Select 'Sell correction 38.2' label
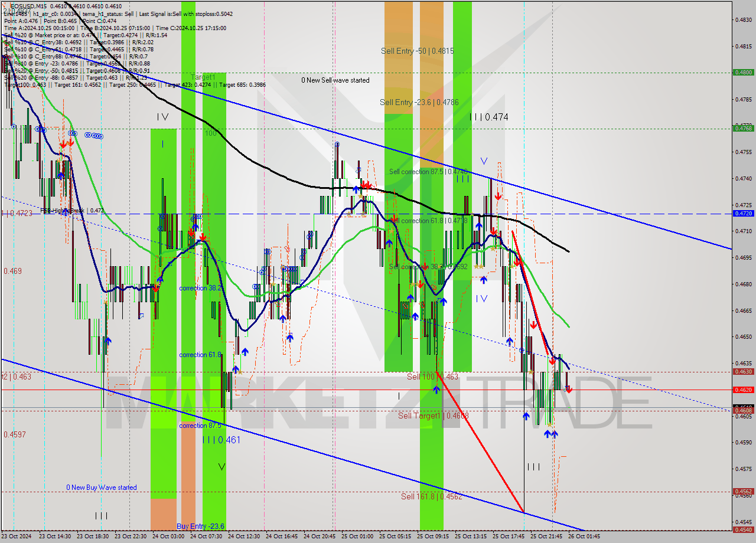 pos(428,267)
